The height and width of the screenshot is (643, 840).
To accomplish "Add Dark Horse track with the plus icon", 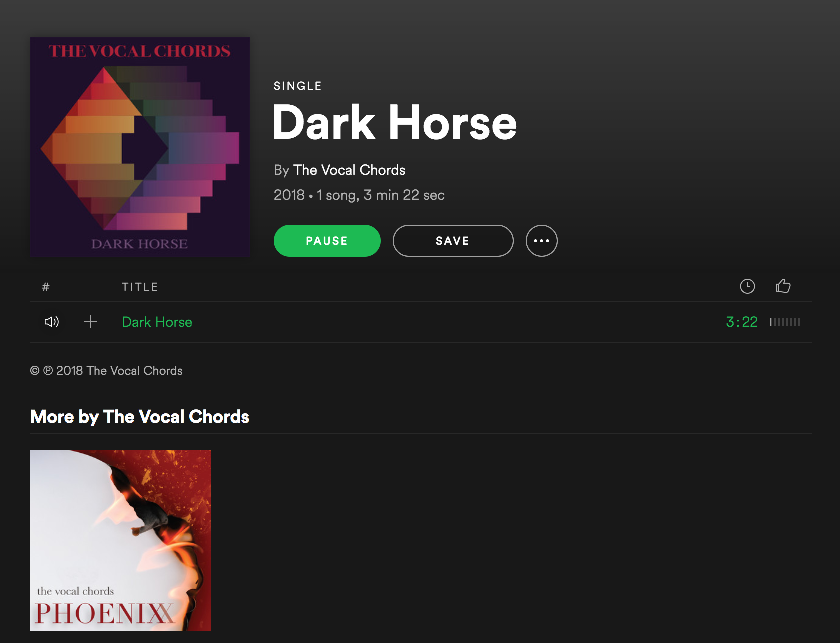I will pyautogui.click(x=90, y=321).
